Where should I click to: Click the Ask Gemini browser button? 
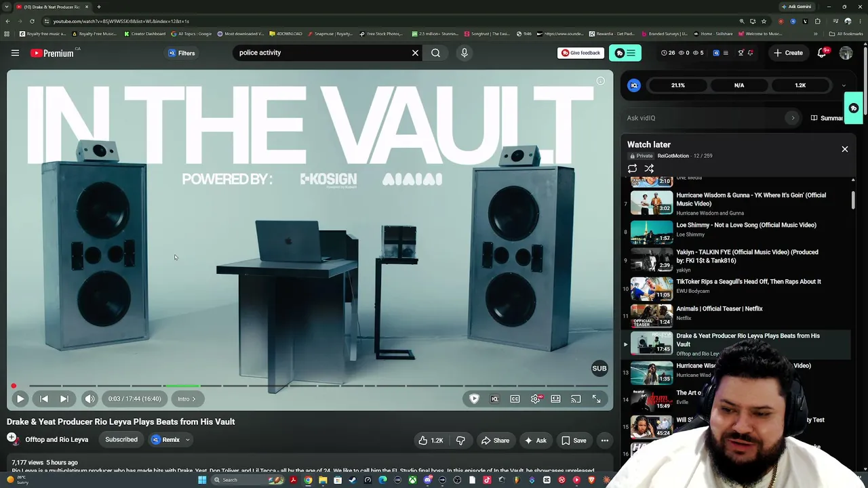pyautogui.click(x=796, y=7)
